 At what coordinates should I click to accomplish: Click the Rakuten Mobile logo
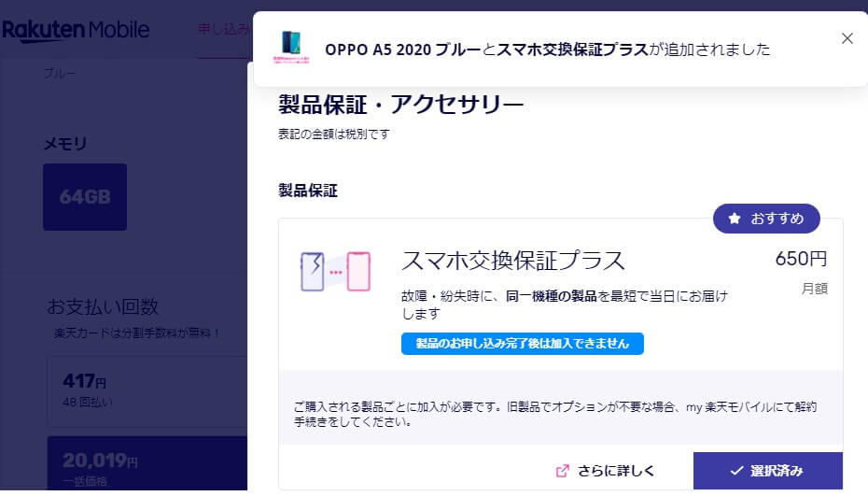[x=76, y=30]
